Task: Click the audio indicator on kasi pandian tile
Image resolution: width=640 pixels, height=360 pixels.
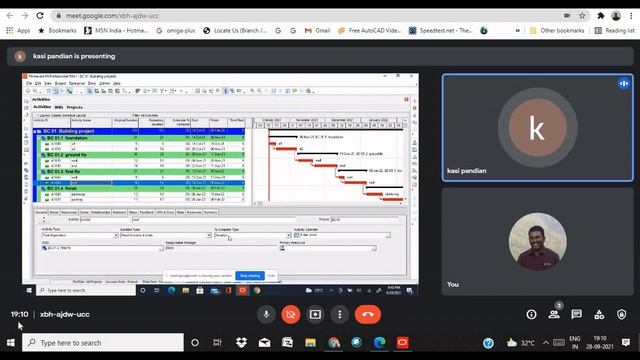Action: (624, 84)
